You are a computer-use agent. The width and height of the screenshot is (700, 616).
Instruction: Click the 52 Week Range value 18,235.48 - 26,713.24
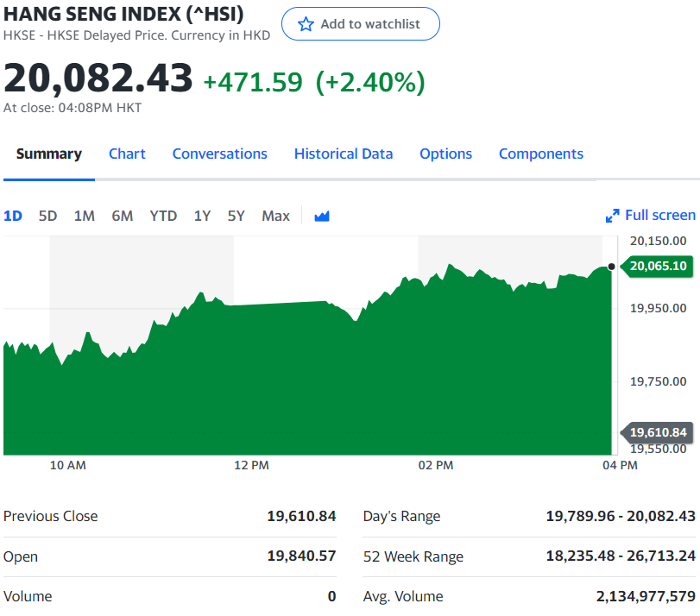(x=621, y=556)
